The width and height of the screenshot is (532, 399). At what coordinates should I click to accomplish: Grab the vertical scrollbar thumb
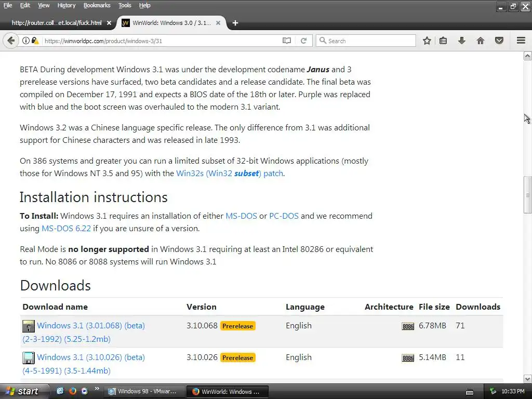528,195
